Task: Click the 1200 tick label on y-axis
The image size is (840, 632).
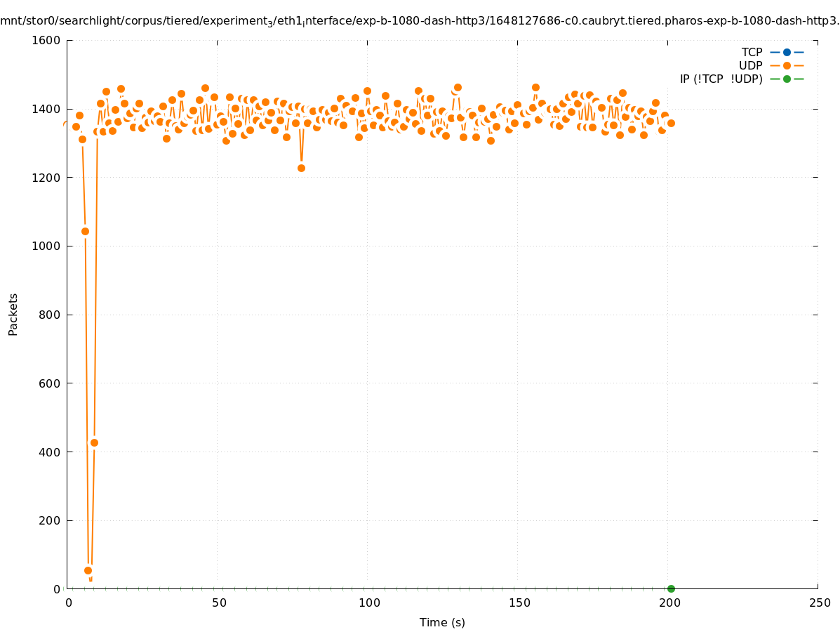Action: pyautogui.click(x=46, y=178)
